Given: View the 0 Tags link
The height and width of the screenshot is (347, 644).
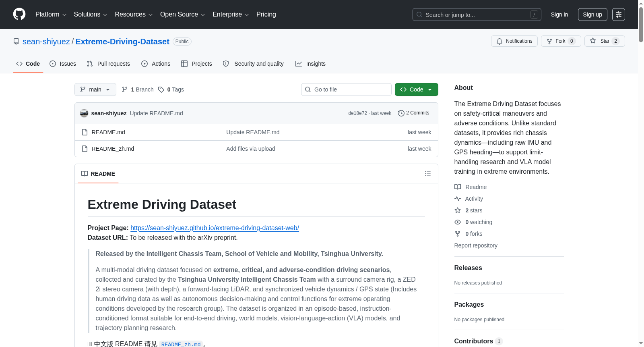Looking at the screenshot, I should click(x=171, y=89).
